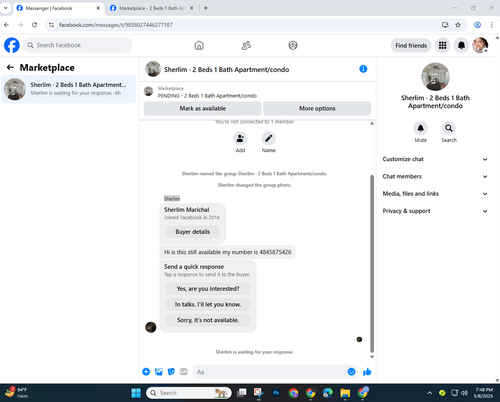Send quick response 'In talks. I'll let you know.'
500x402 pixels.
click(x=208, y=304)
